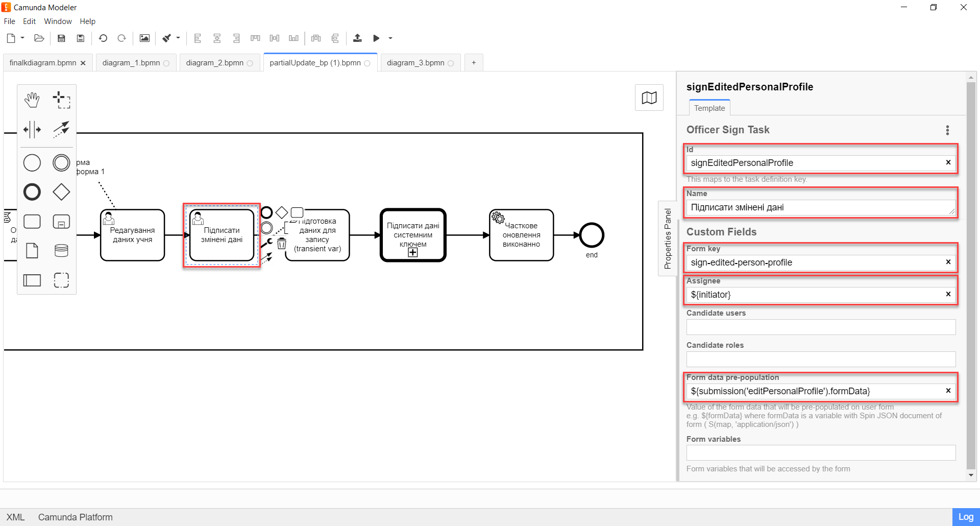Image resolution: width=980 pixels, height=526 pixels.
Task: Activate the hand tool in palette
Action: [x=32, y=100]
